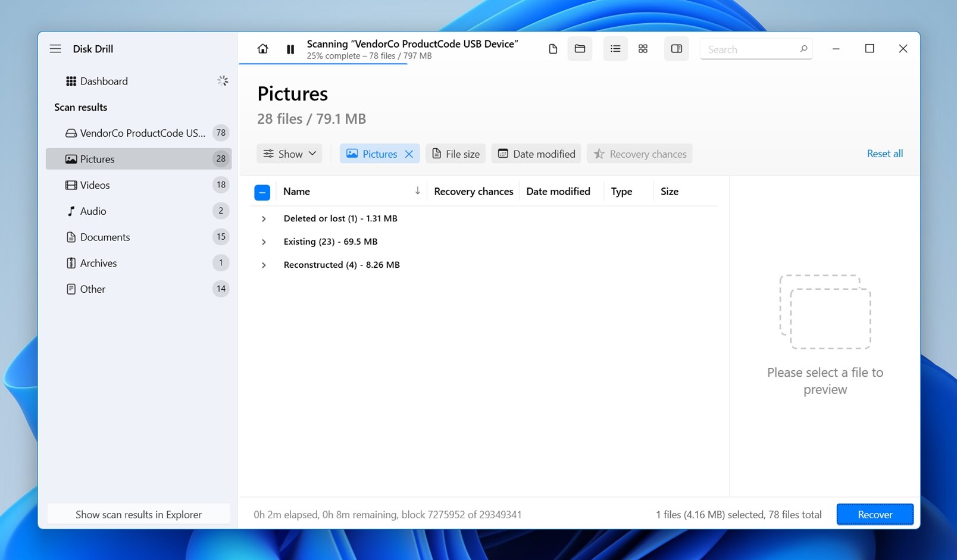Switch to file view icon
Viewport: 957px width, 560px height.
[553, 49]
